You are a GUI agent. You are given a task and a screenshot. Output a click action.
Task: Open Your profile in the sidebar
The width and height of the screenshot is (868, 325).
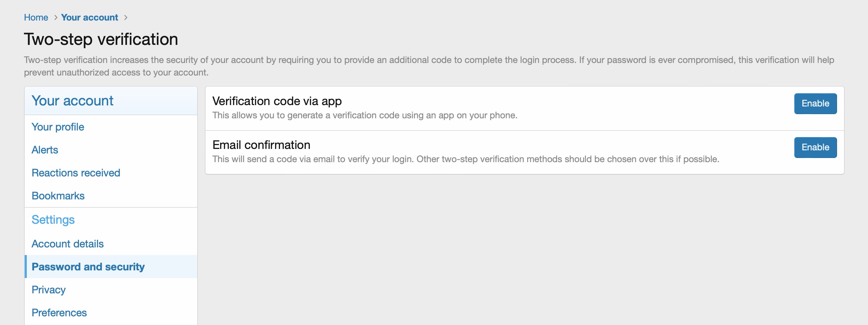[58, 127]
